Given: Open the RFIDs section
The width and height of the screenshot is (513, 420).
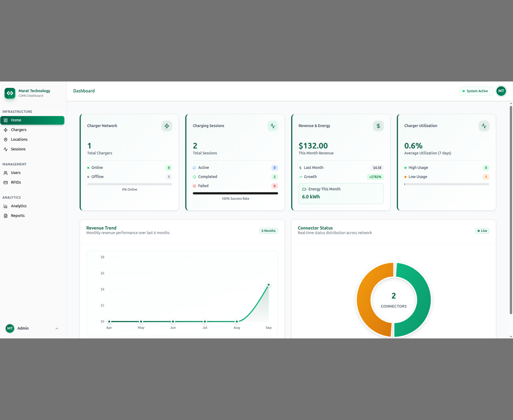Looking at the screenshot, I should click(x=16, y=182).
